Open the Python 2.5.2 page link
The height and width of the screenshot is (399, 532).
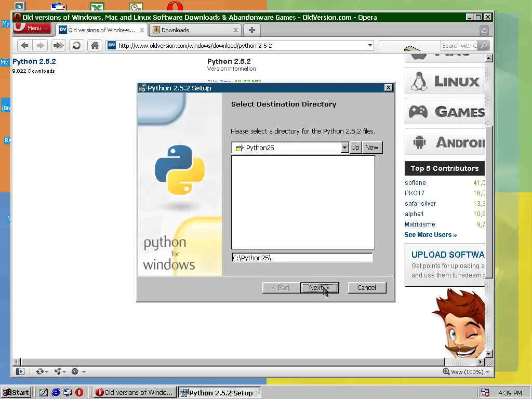pos(34,61)
